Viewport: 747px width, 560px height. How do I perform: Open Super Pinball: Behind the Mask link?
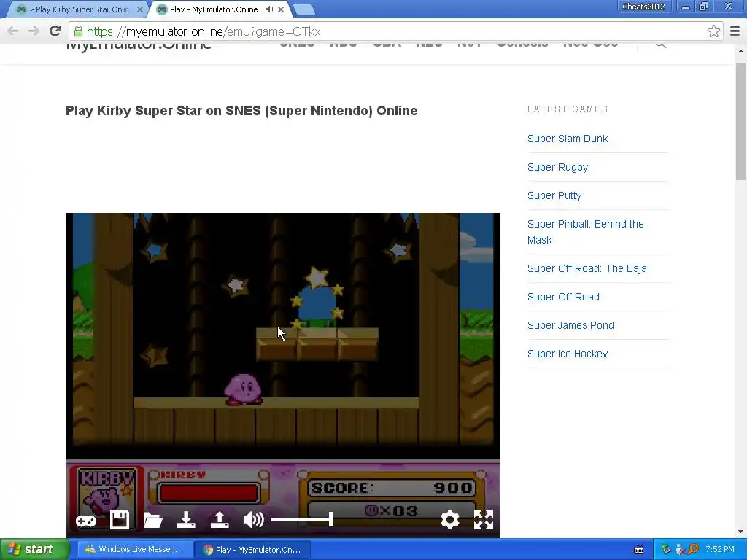coord(586,232)
